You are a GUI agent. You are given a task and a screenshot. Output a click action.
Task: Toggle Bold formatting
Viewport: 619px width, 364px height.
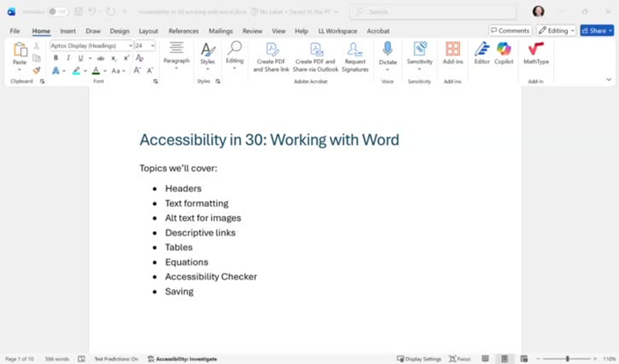pos(55,58)
